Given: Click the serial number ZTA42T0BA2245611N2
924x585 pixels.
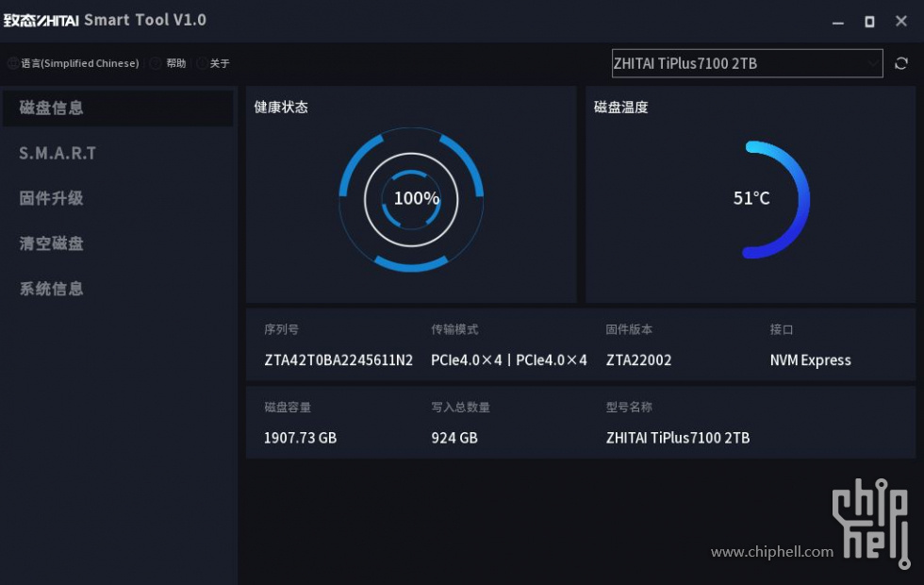Looking at the screenshot, I should 338,359.
